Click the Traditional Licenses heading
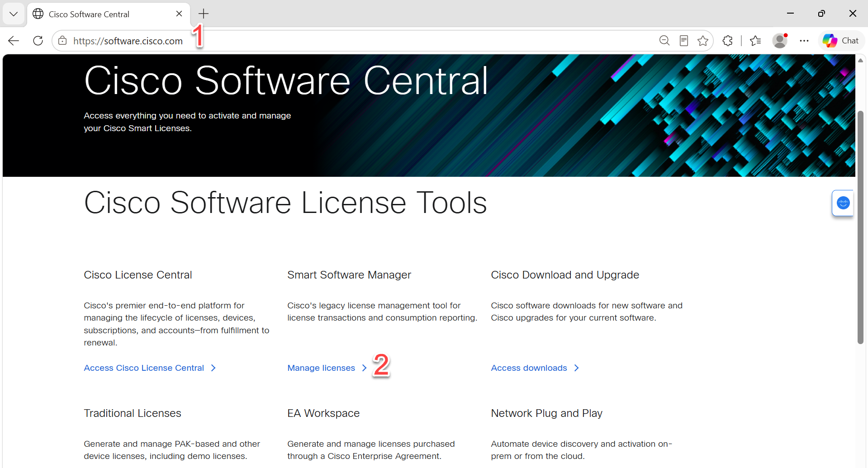The height and width of the screenshot is (468, 868). coord(132,413)
